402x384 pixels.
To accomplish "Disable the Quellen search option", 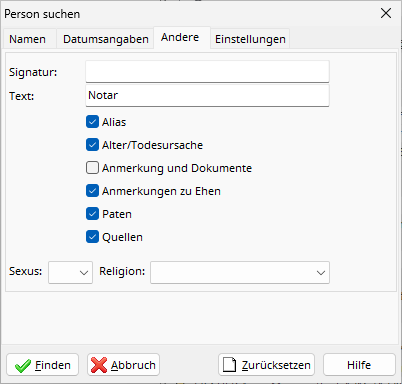I will point(92,237).
